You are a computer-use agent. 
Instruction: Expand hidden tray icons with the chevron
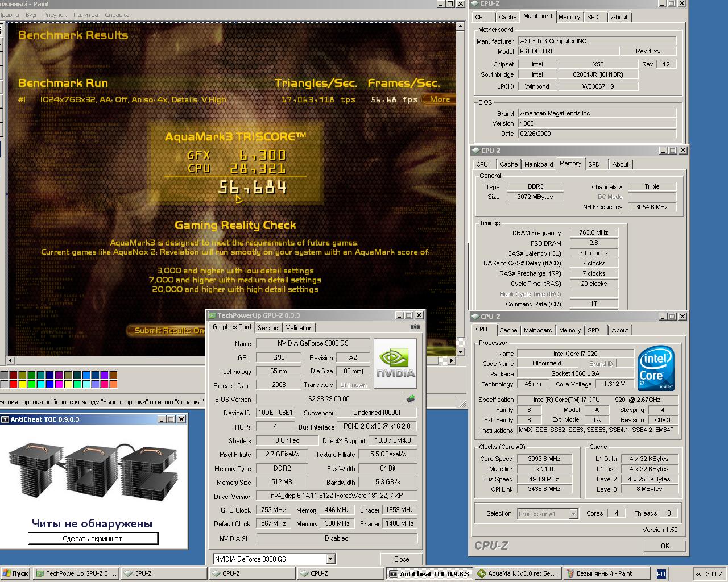coord(699,574)
